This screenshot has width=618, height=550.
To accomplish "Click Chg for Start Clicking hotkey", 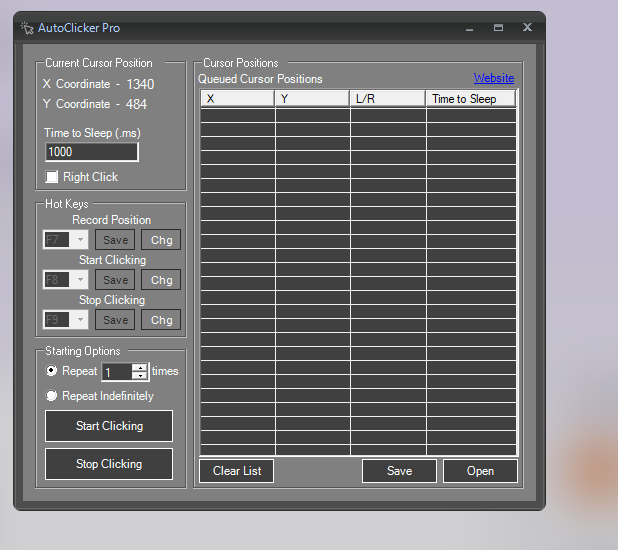I will click(x=161, y=280).
